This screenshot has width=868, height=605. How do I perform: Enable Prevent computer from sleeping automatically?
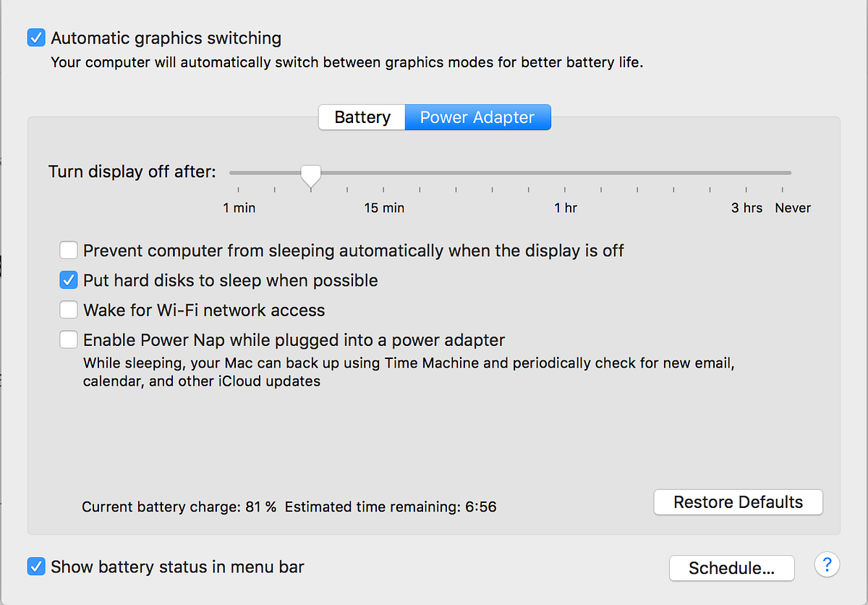(68, 250)
